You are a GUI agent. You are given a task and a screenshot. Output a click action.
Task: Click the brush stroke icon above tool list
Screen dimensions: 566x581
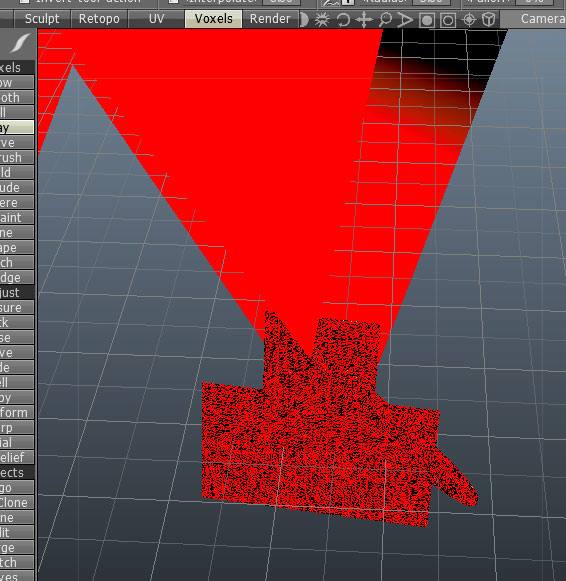coord(19,44)
